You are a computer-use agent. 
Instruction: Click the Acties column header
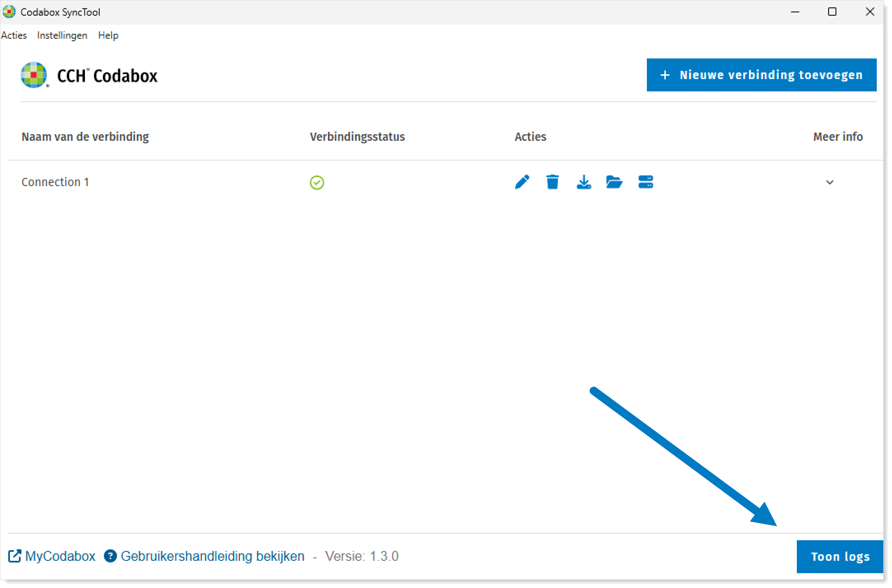[530, 137]
